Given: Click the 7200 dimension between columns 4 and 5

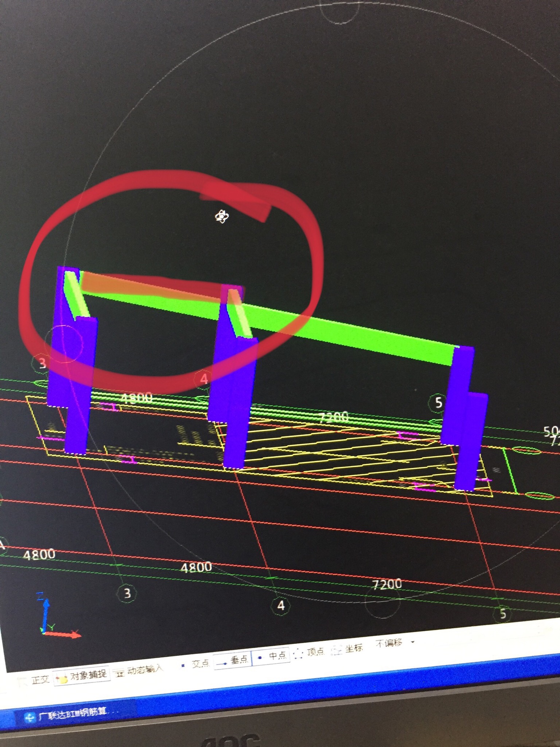Looking at the screenshot, I should 333,417.
